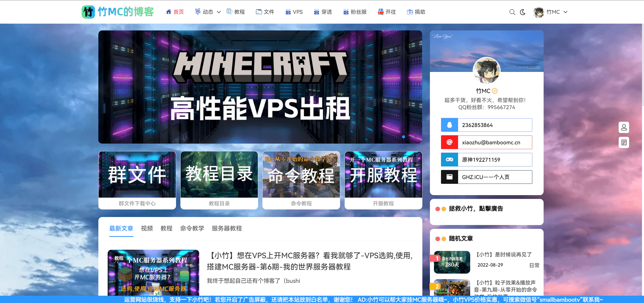This screenshot has height=303, width=644.
Task: Toggle dark mode moon icon
Action: coord(523,12)
